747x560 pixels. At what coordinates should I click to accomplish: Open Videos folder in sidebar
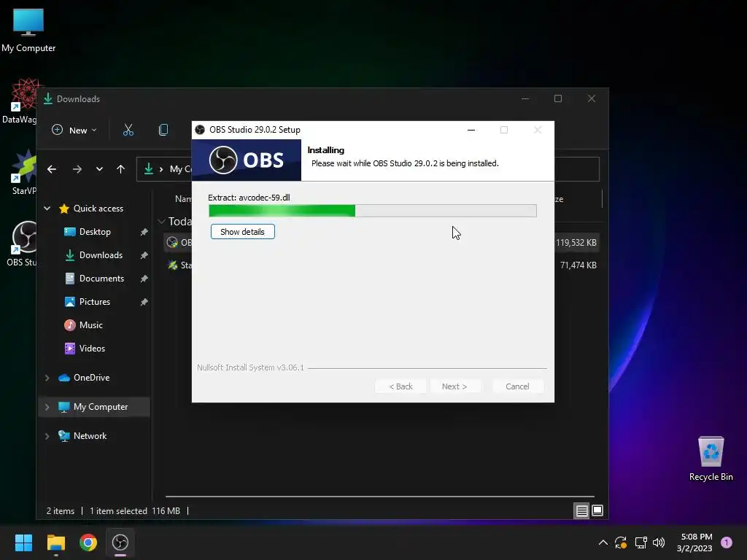[92, 349]
